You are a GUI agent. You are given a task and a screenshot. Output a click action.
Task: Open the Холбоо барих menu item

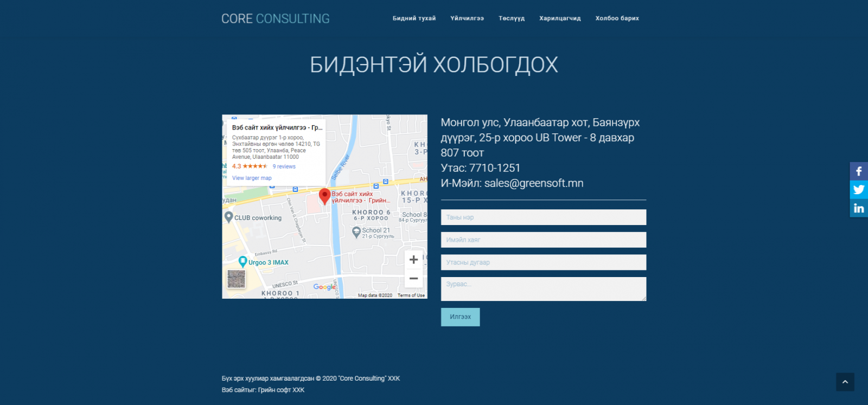coord(617,18)
